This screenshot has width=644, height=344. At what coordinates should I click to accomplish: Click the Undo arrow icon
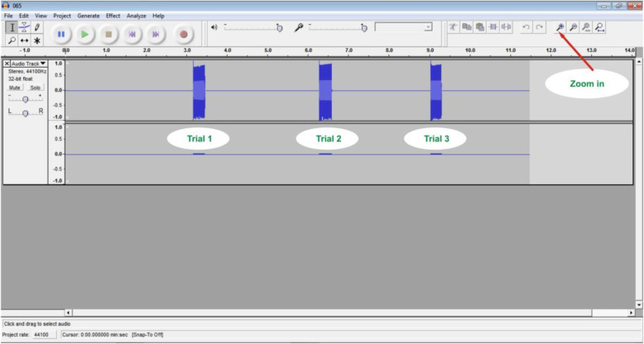[526, 27]
